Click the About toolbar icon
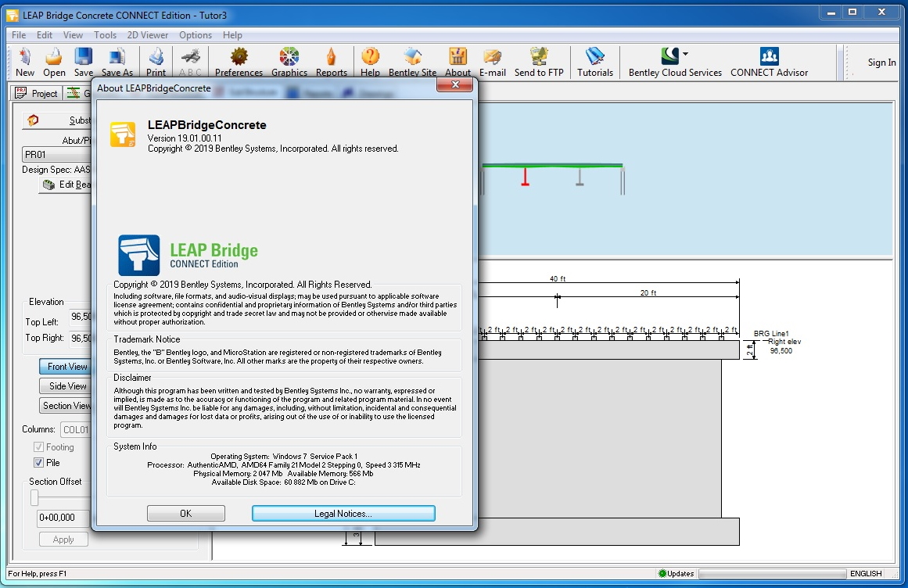 458,63
